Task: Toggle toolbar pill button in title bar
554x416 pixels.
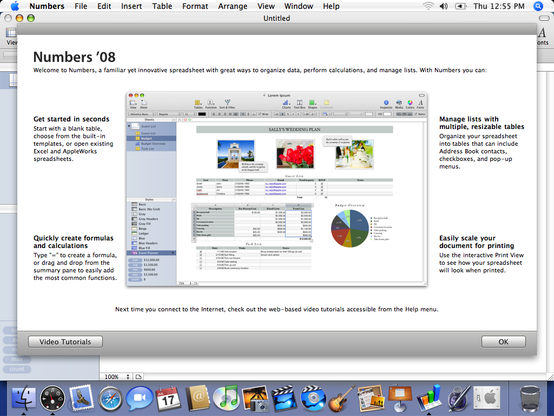Action: click(544, 18)
